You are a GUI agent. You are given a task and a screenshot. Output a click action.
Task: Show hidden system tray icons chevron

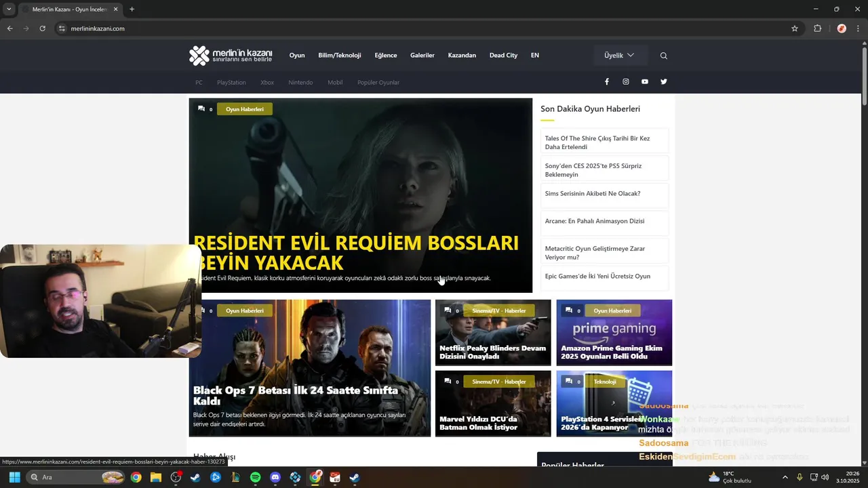pos(785,477)
